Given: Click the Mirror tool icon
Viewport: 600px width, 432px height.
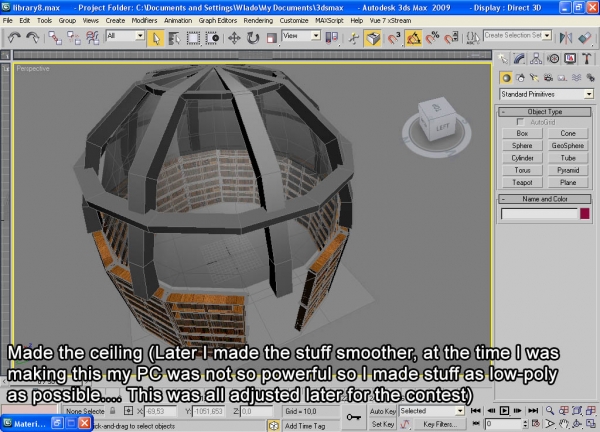Looking at the screenshot, I should click(566, 38).
